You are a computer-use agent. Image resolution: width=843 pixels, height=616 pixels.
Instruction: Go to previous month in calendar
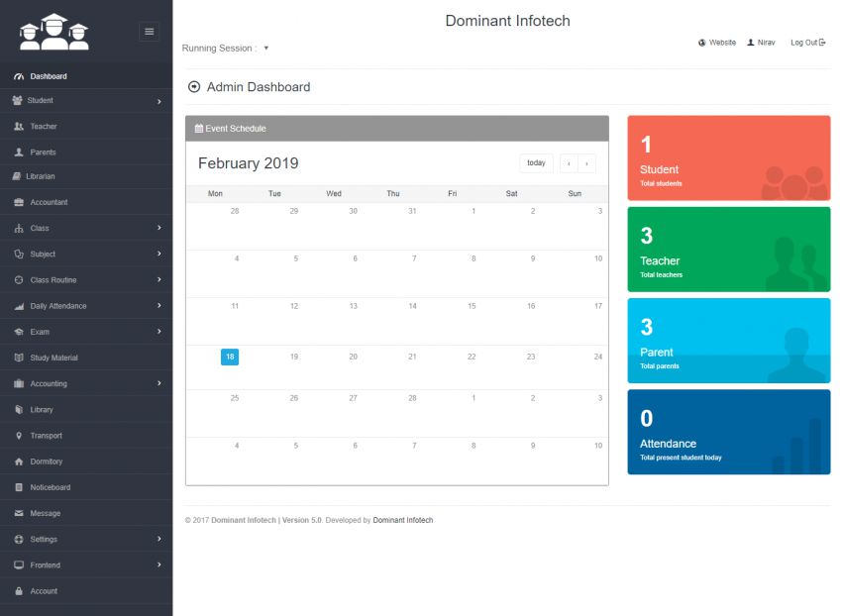coord(569,163)
